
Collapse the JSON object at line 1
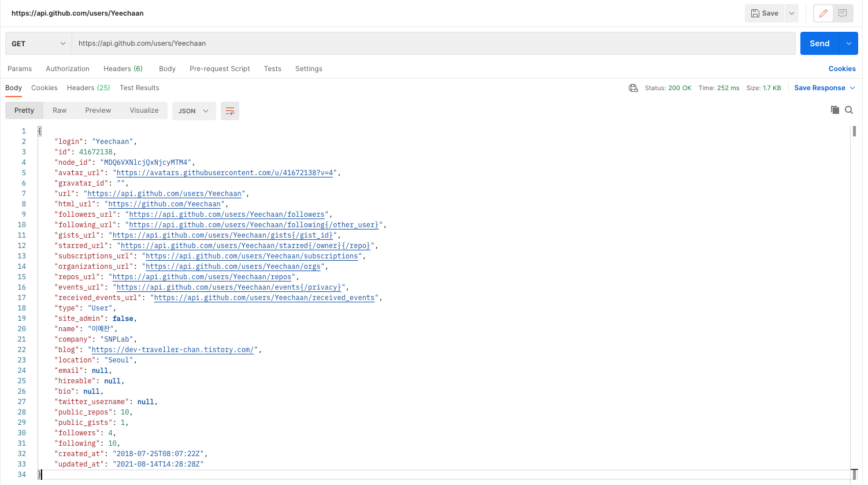pos(39,131)
